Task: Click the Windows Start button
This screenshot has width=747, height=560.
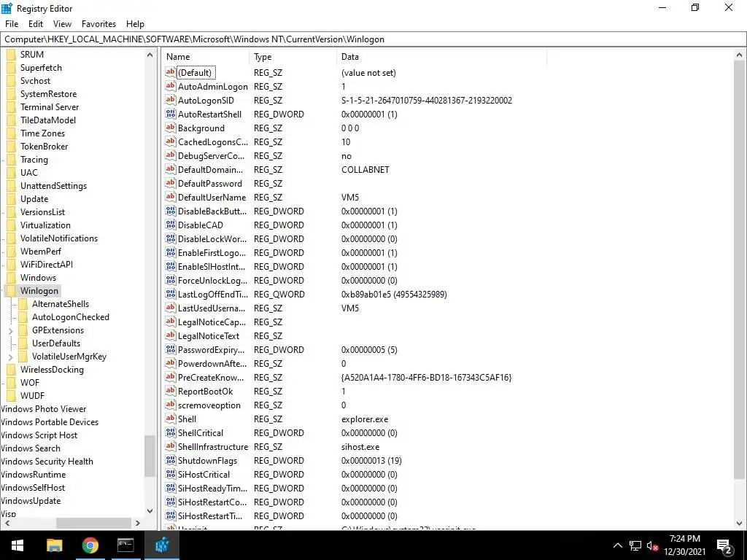Action: click(18, 545)
